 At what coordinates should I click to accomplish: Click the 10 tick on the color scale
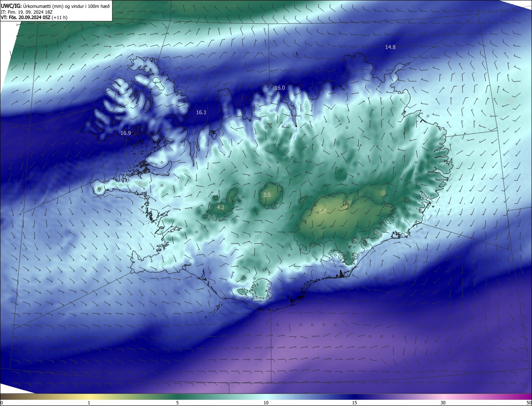[x=266, y=403]
